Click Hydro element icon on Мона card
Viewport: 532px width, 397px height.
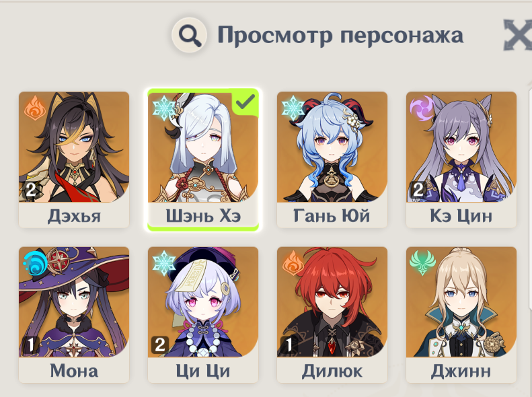(34, 263)
